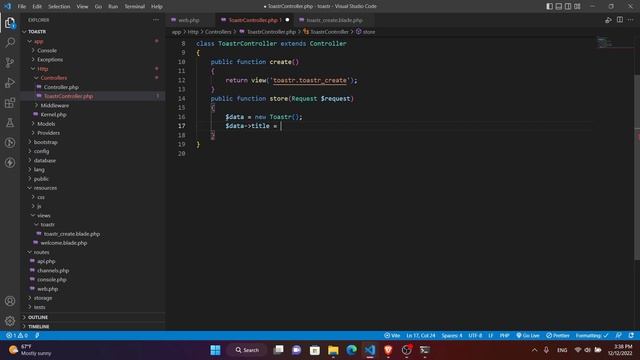Image resolution: width=640 pixels, height=360 pixels.
Task: Open the Explorer view in activity bar
Action: pyautogui.click(x=10, y=23)
